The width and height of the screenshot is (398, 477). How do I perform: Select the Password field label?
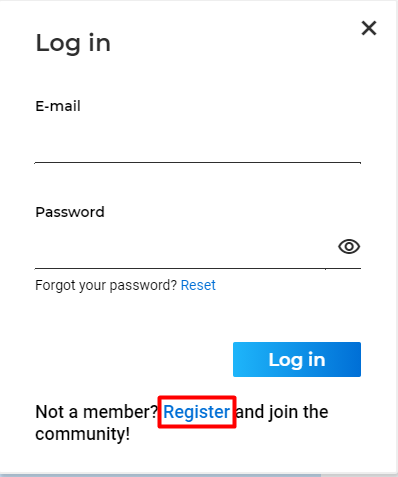(x=70, y=212)
